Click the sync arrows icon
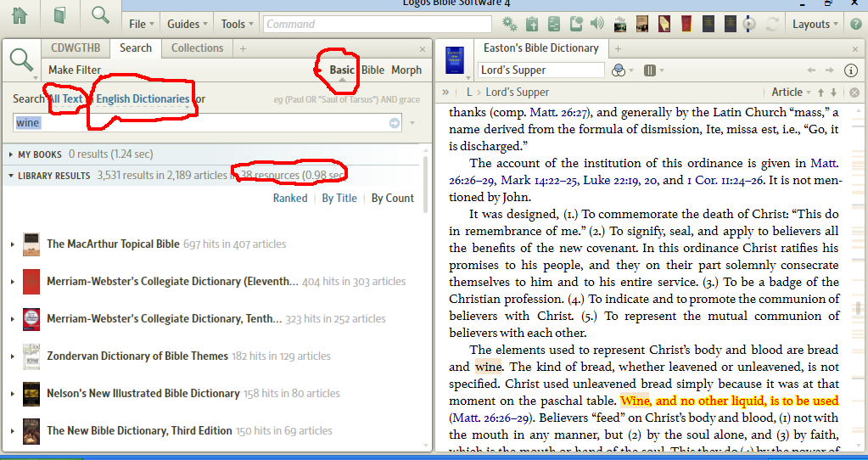The height and width of the screenshot is (460, 868). tap(772, 24)
